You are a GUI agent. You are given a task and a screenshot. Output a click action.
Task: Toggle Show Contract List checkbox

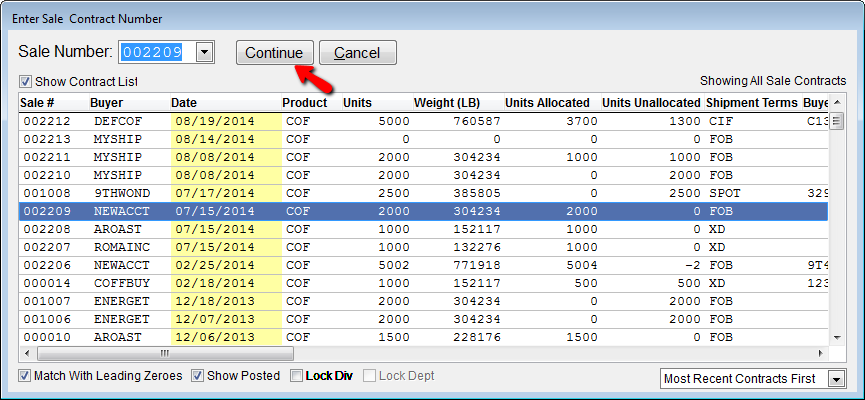click(25, 82)
